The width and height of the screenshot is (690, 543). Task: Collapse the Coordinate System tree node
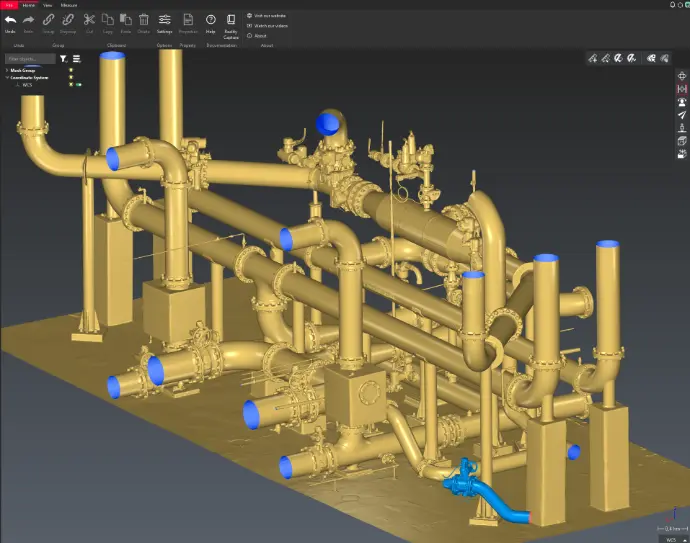6,78
